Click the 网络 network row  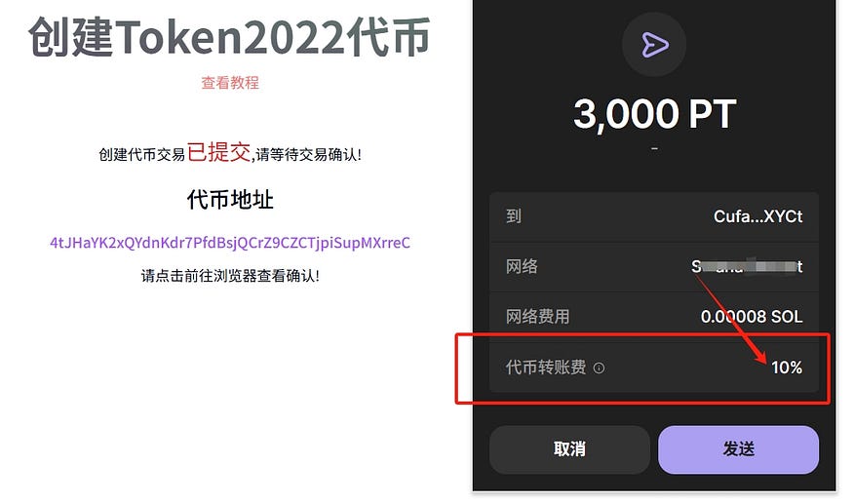click(654, 267)
